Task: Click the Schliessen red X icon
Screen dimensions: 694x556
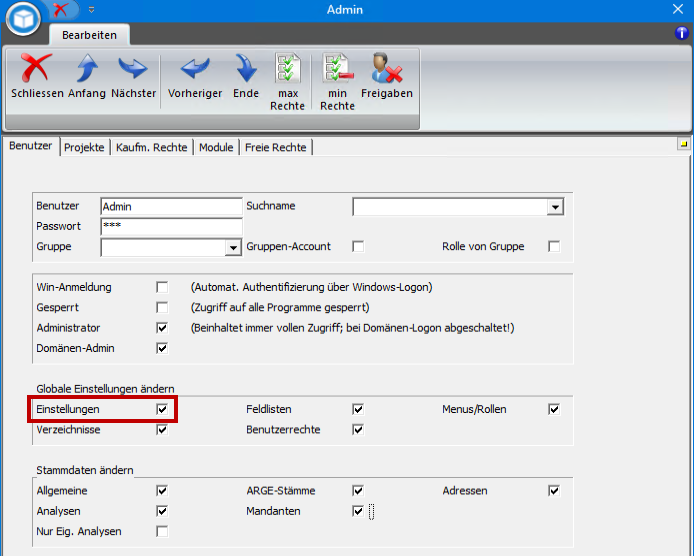Action: [x=37, y=70]
